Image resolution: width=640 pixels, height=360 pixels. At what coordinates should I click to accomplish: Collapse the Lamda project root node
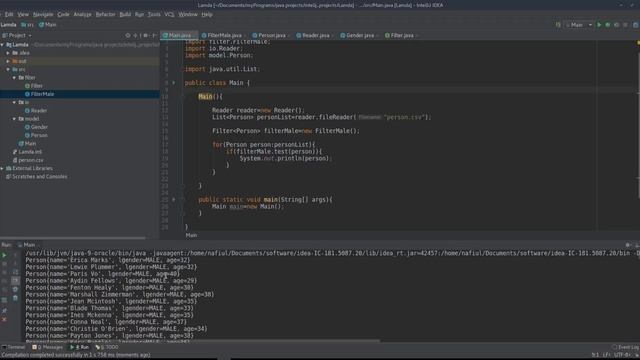coord(2,44)
